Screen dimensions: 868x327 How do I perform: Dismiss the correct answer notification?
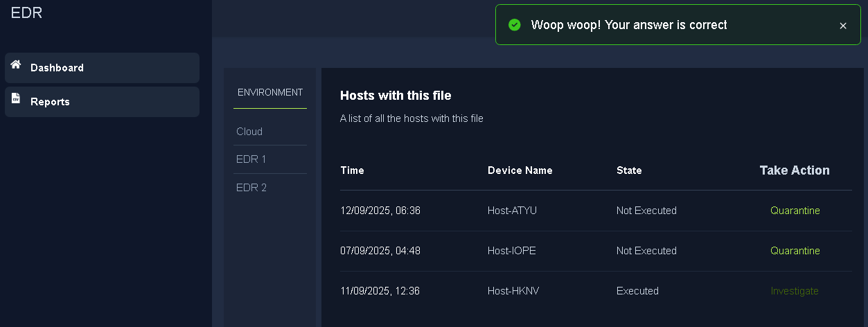point(843,26)
